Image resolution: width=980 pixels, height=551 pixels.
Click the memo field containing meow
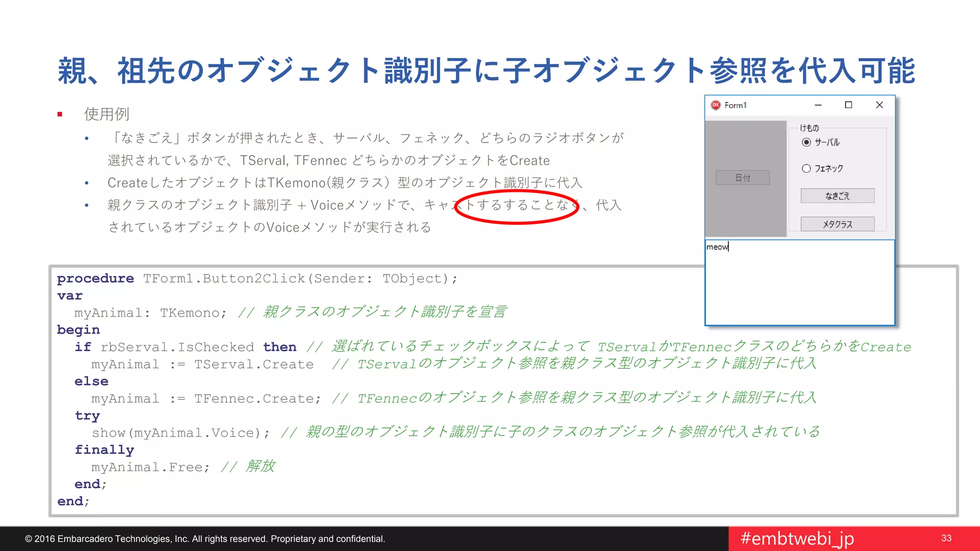[x=799, y=282]
